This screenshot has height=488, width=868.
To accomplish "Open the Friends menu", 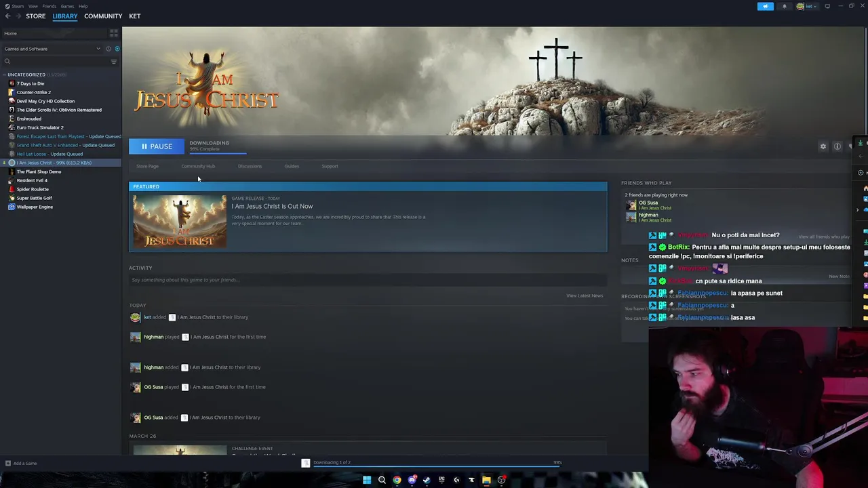I will [x=49, y=6].
